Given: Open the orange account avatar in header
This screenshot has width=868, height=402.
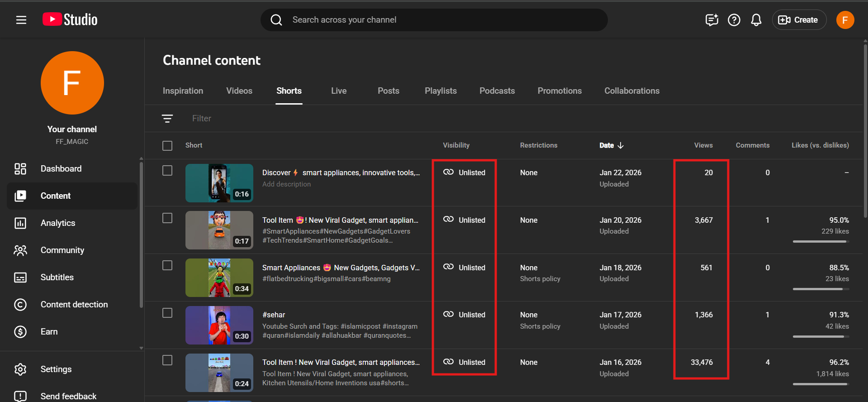Looking at the screenshot, I should point(844,20).
